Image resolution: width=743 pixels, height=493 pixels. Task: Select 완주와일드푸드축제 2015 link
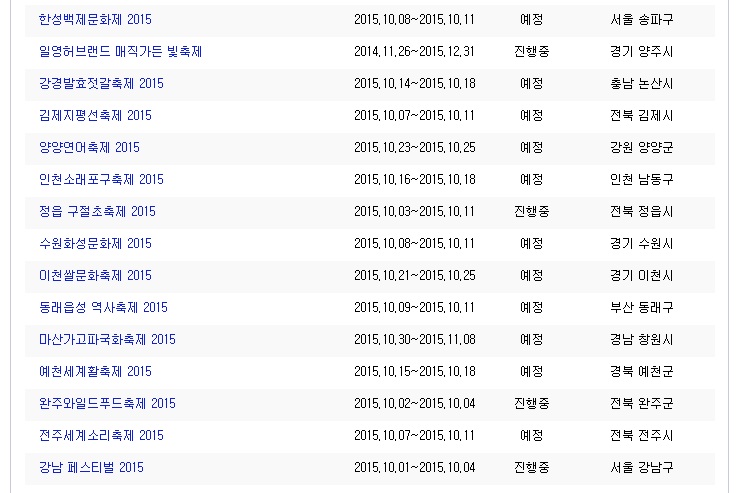click(107, 403)
